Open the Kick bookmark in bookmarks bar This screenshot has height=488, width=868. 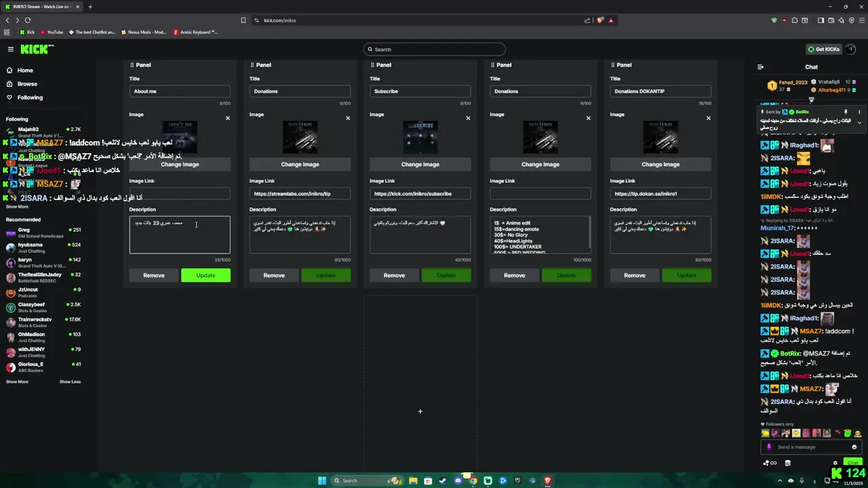coord(27,32)
